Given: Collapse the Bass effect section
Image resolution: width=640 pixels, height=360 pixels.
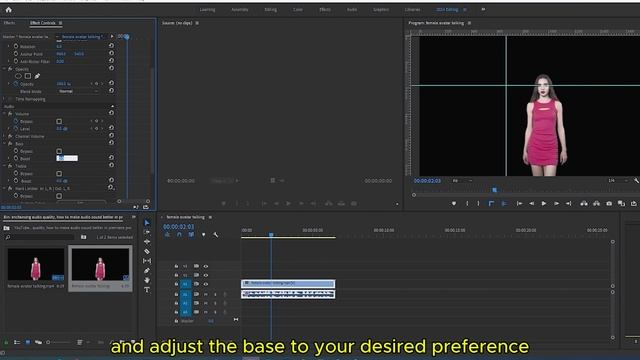Looking at the screenshot, I should click(4, 144).
